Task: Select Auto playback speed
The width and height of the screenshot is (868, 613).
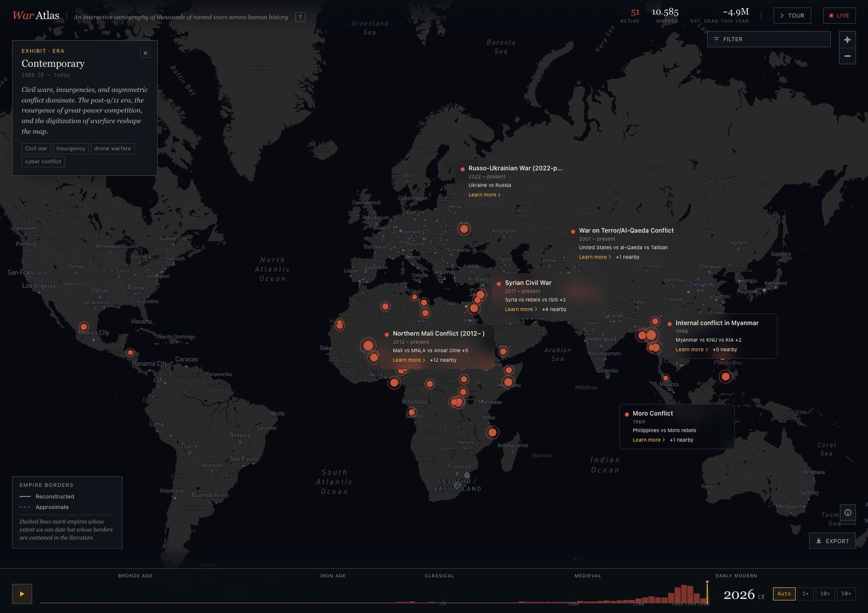Action: click(784, 594)
